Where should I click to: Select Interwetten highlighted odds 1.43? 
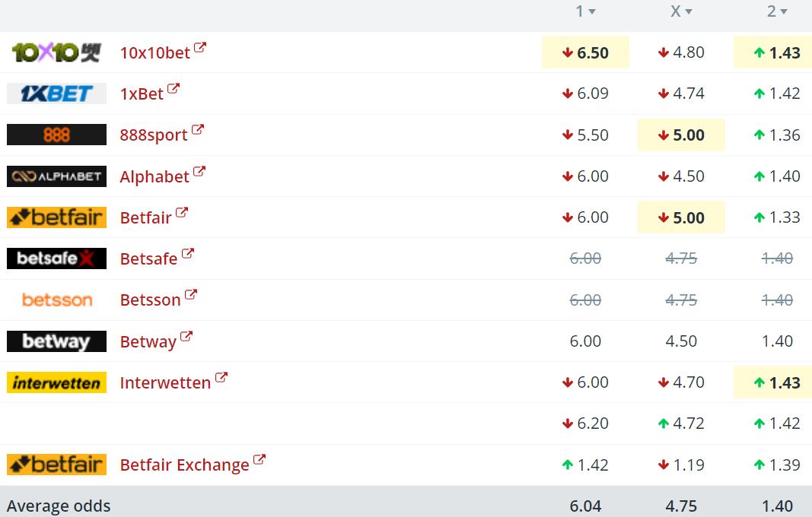(772, 382)
